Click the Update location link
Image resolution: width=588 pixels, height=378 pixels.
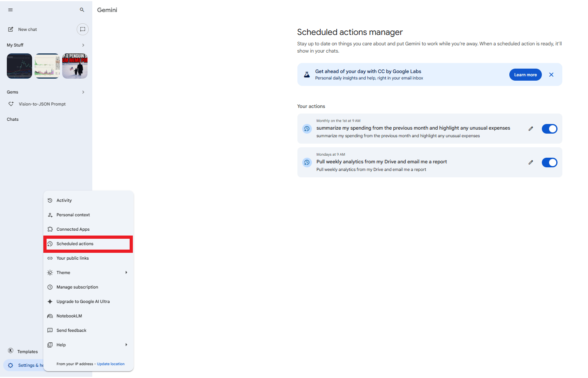pyautogui.click(x=111, y=364)
